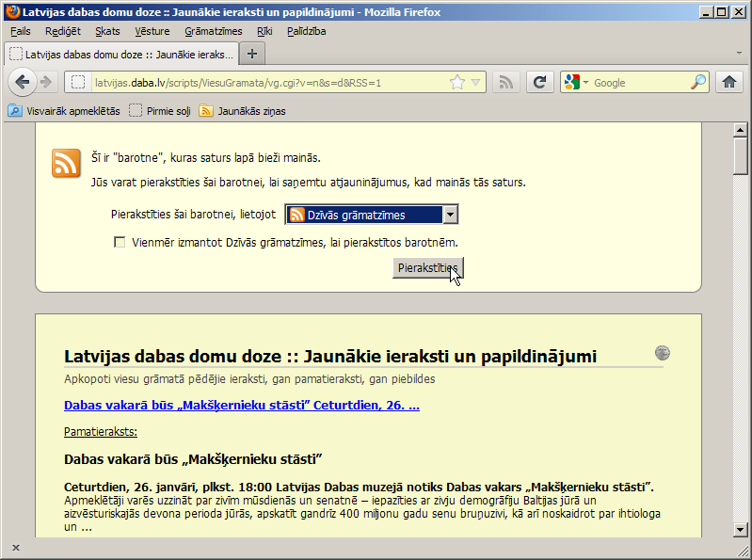Screen dimensions: 752x560
Task: Click the Firefox icon in the title bar
Action: (12, 12)
